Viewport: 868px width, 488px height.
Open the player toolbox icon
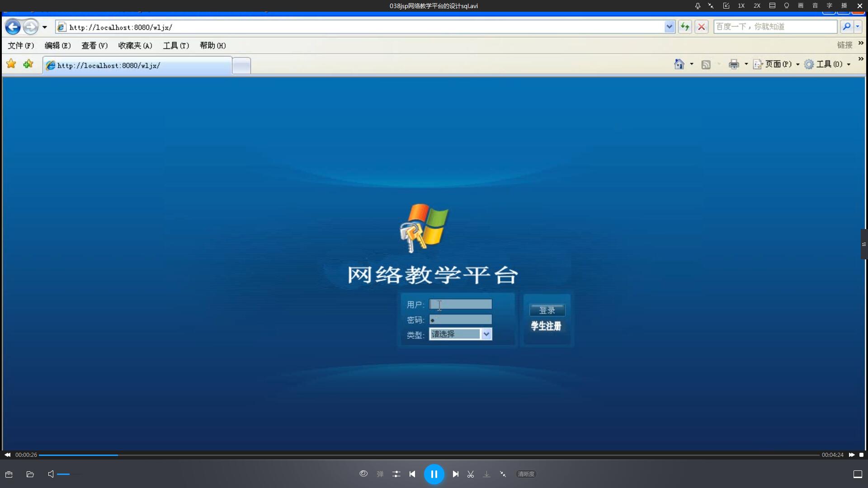click(x=9, y=474)
